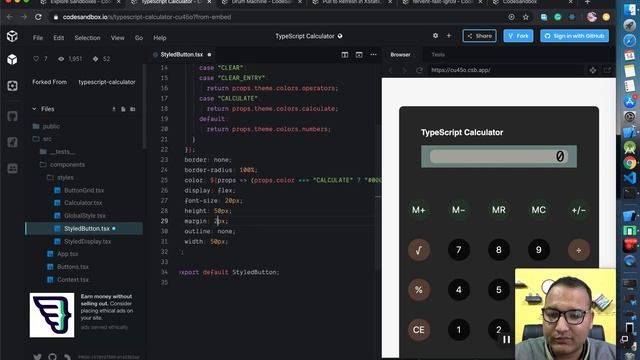Open the View menu
The width and height of the screenshot is (640, 360).
point(118,38)
